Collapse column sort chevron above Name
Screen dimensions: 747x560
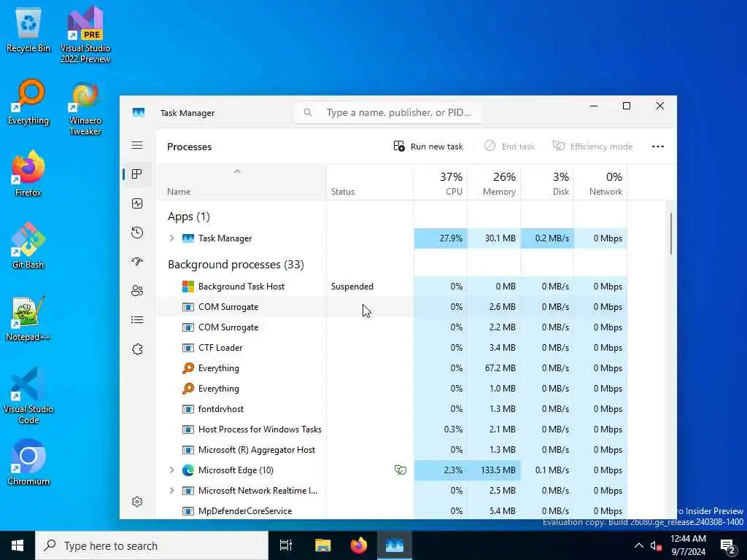(237, 171)
